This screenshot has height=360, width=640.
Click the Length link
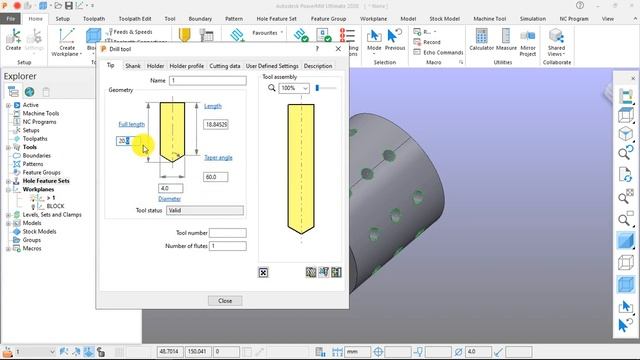213,106
